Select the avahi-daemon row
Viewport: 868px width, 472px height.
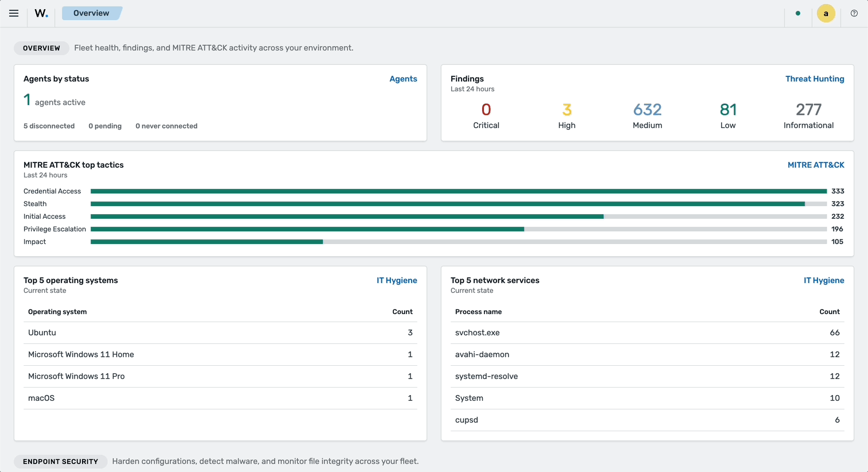pyautogui.click(x=648, y=355)
